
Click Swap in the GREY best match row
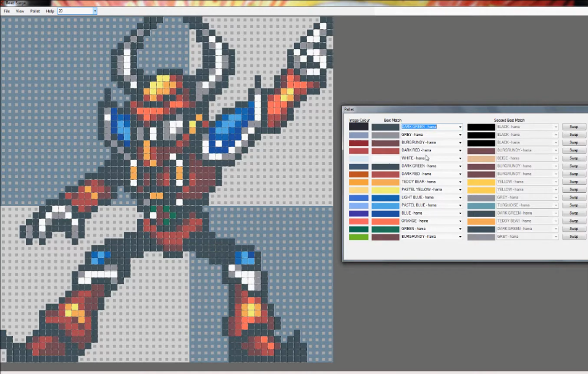(574, 135)
